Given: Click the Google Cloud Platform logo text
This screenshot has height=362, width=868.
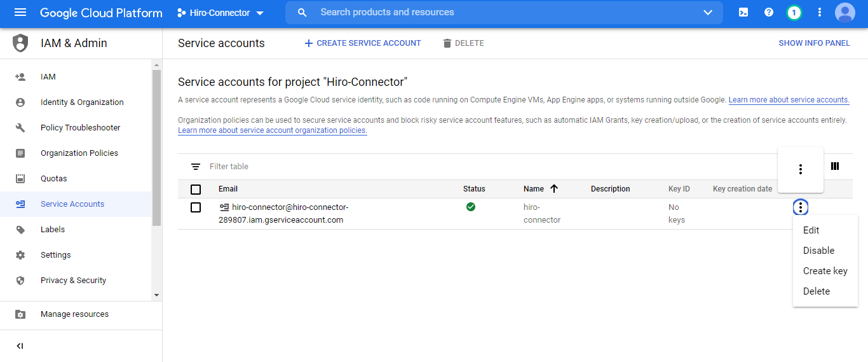Looking at the screenshot, I should tap(101, 13).
